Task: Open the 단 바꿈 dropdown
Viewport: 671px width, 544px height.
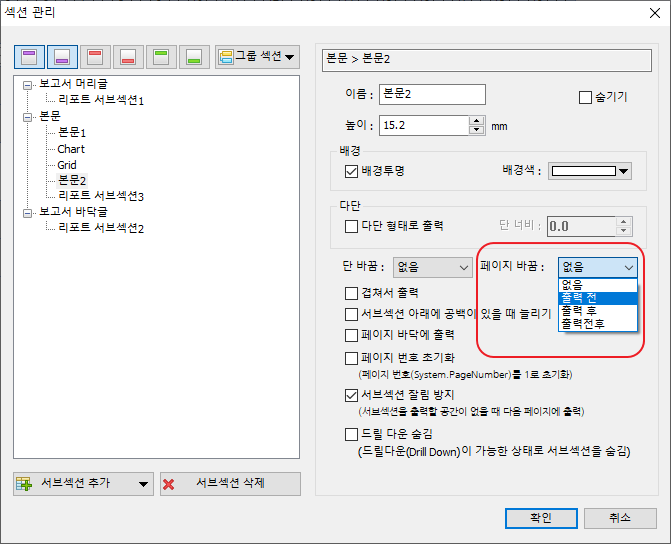Action: [432, 268]
